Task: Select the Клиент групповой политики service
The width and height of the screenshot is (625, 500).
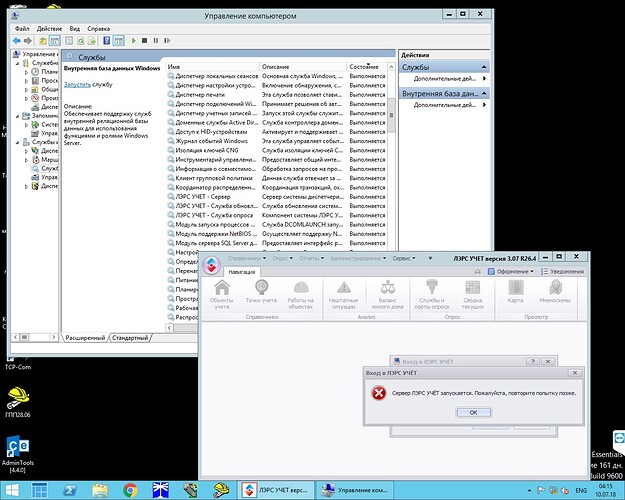Action: [276, 178]
